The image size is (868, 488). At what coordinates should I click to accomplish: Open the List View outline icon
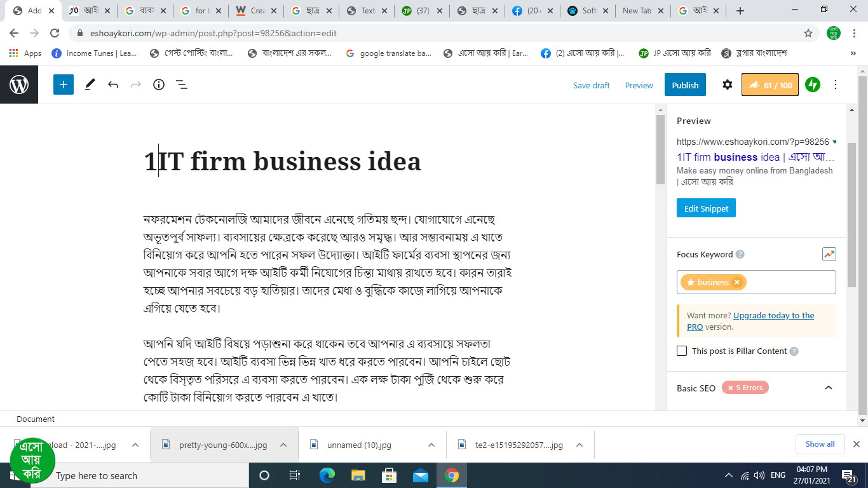181,85
